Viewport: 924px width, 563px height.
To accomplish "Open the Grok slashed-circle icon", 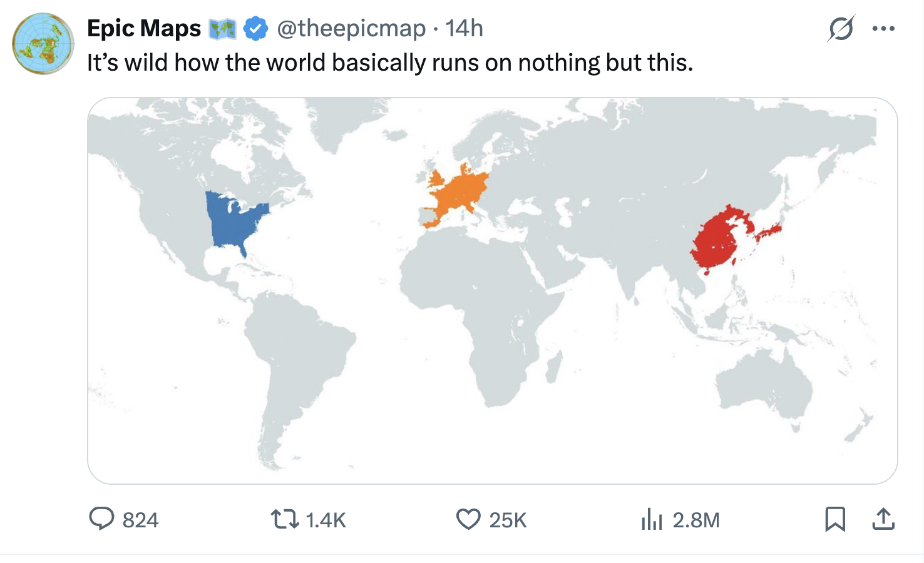I will click(841, 28).
